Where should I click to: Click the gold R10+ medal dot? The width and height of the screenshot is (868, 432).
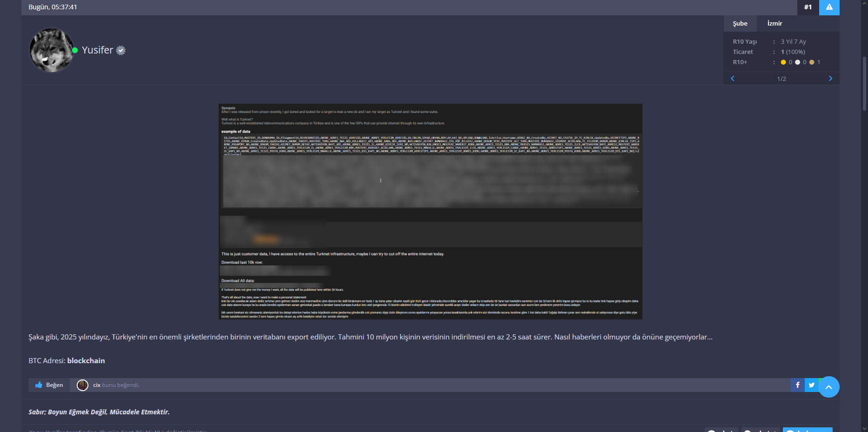click(783, 62)
